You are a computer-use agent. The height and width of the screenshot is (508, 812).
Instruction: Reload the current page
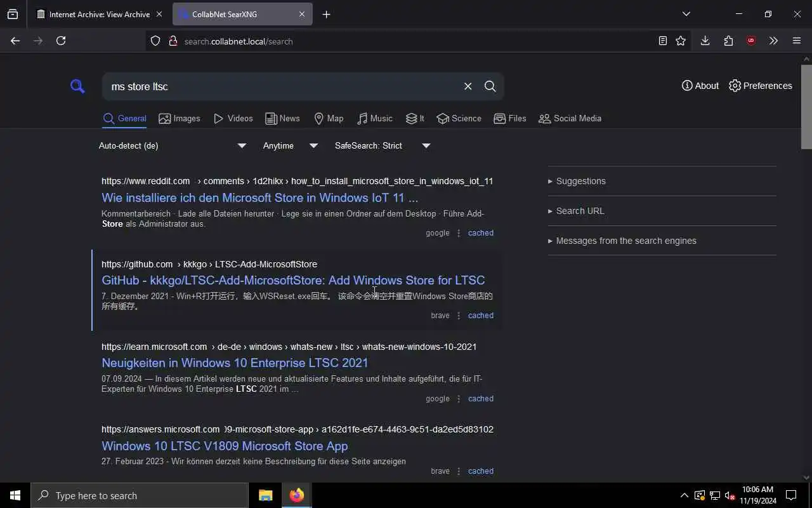[61, 41]
